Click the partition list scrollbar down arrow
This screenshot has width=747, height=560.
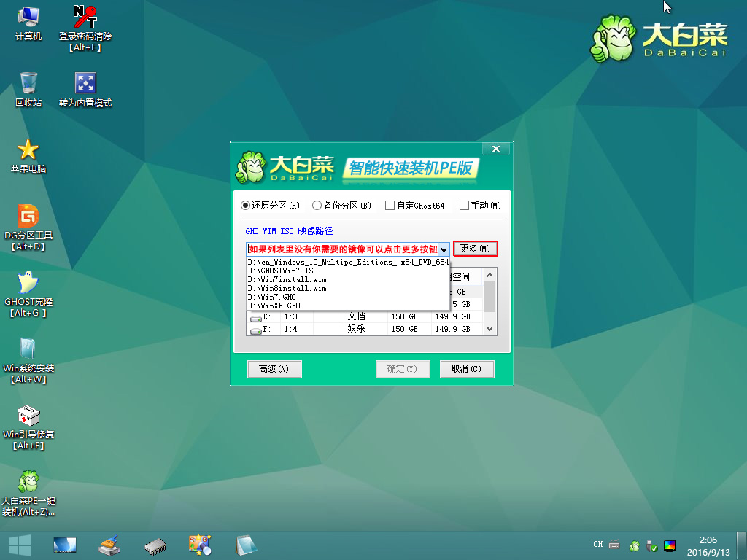[x=491, y=330]
